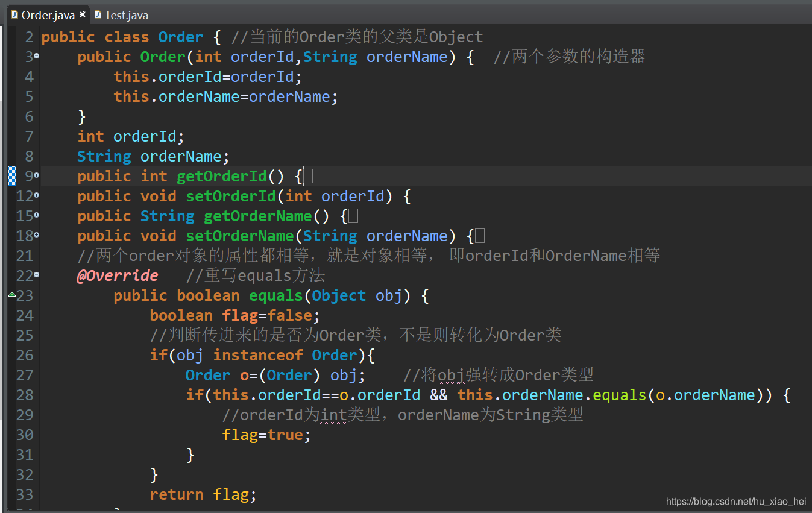Click 'this.orderId==o.orderId' condition
The width and height of the screenshot is (812, 513).
[x=316, y=395]
